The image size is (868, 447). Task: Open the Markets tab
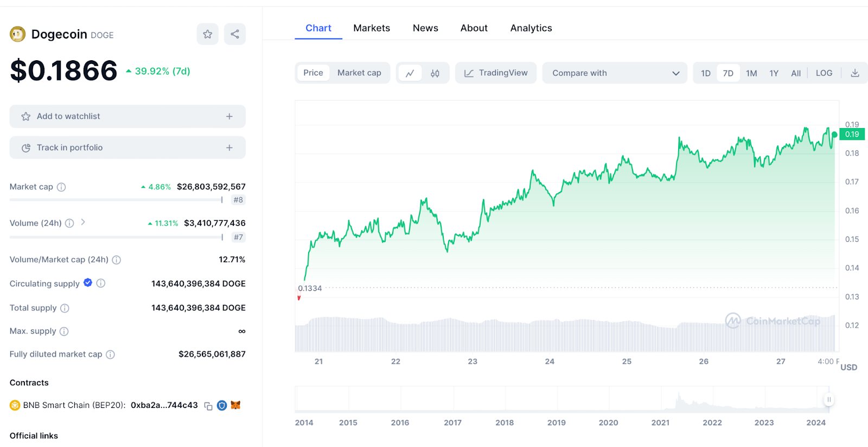point(372,28)
